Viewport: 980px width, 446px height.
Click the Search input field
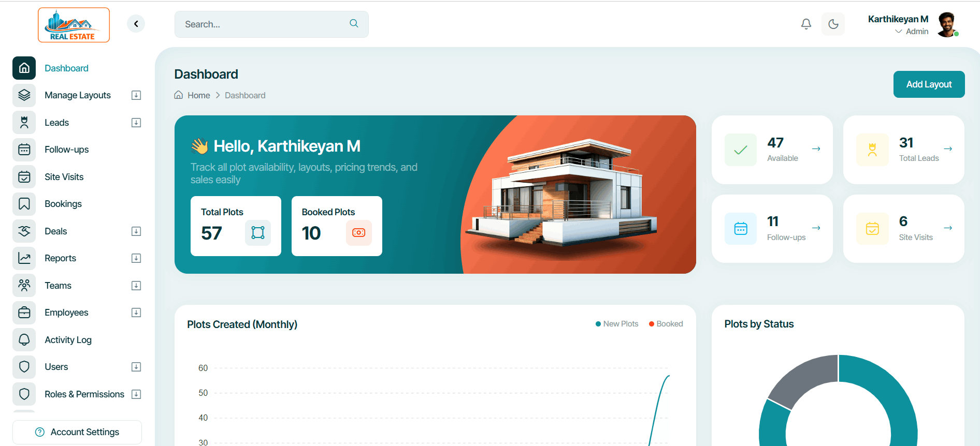point(271,24)
